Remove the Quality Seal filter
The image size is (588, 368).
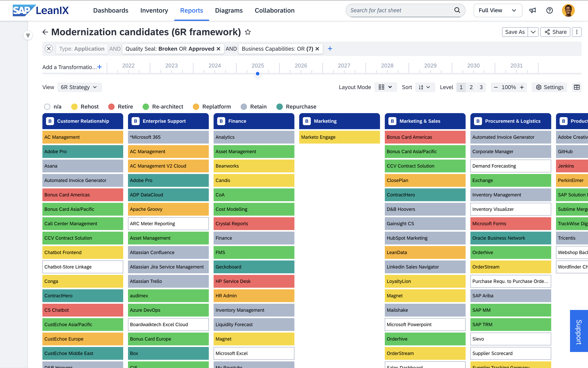pyautogui.click(x=219, y=49)
